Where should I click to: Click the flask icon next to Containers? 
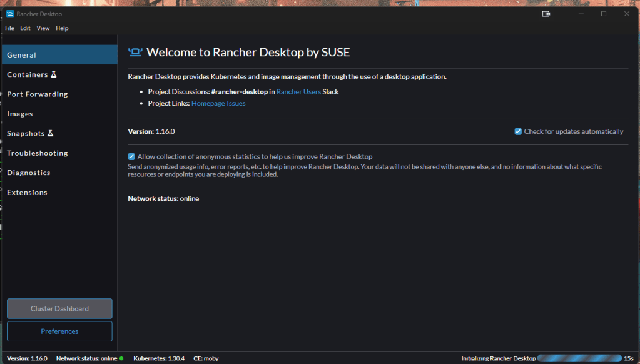(x=53, y=74)
